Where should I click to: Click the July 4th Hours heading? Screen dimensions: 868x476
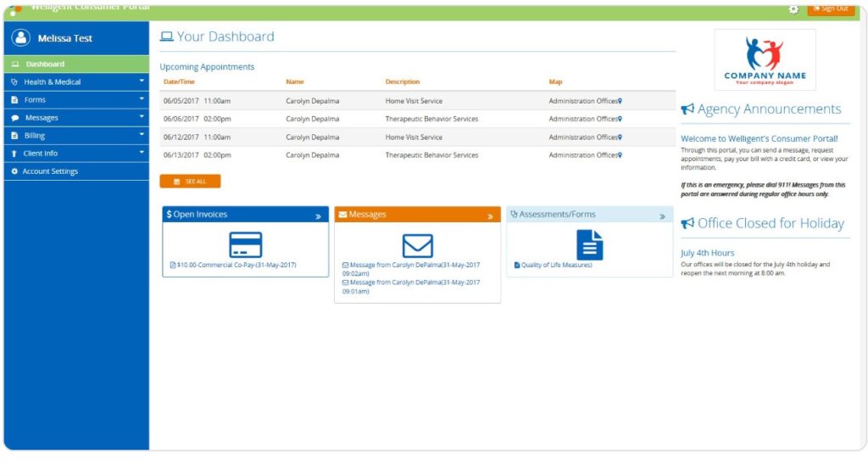[x=708, y=253]
